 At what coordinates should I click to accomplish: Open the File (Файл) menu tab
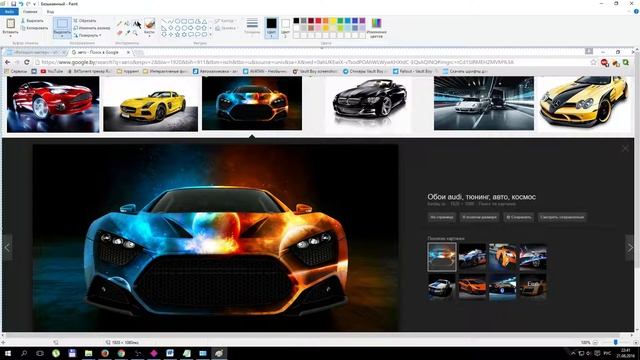(x=9, y=11)
